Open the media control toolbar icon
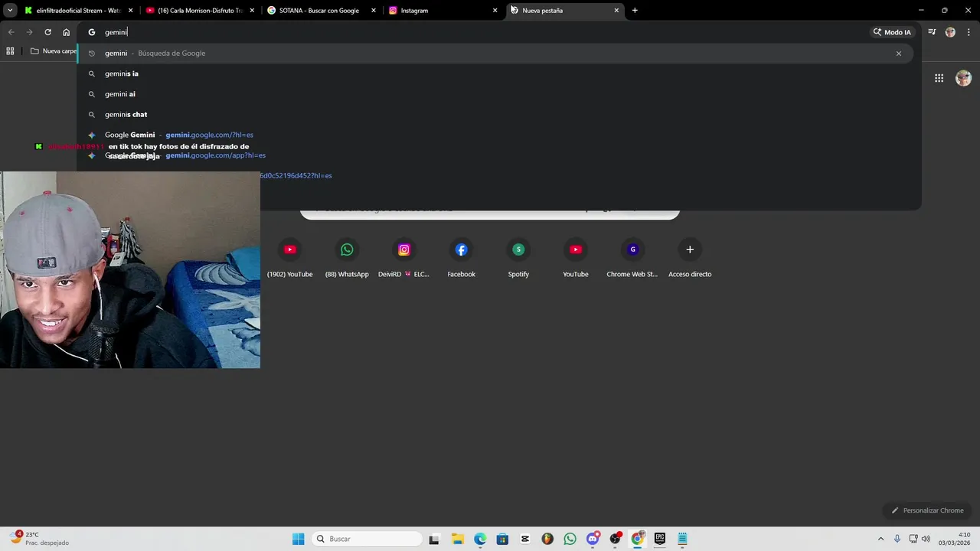The height and width of the screenshot is (551, 980). coord(932,32)
